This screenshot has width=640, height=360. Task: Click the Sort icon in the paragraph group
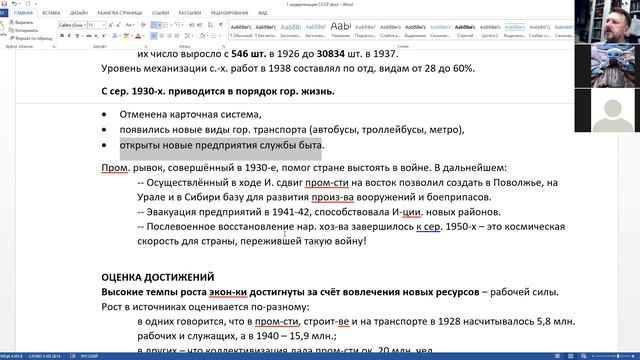pyautogui.click(x=211, y=25)
